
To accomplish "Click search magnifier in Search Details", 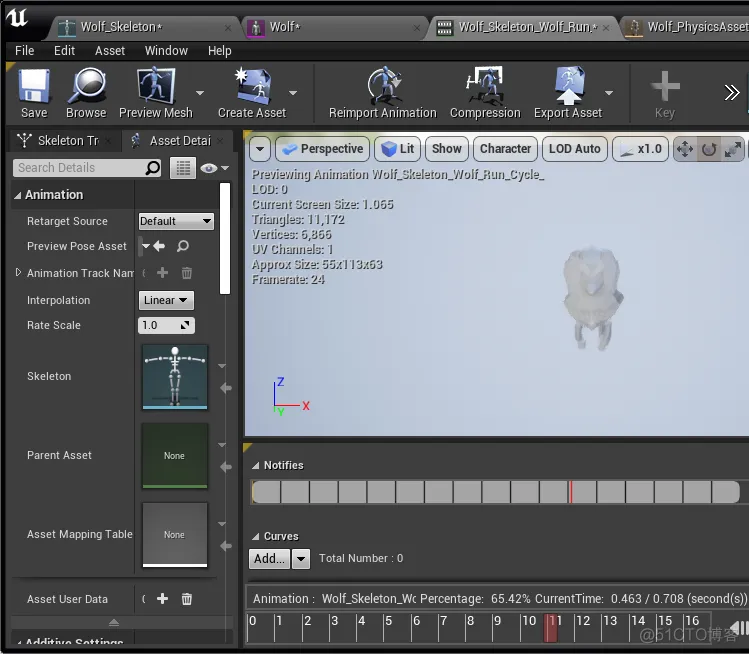I will pos(152,168).
